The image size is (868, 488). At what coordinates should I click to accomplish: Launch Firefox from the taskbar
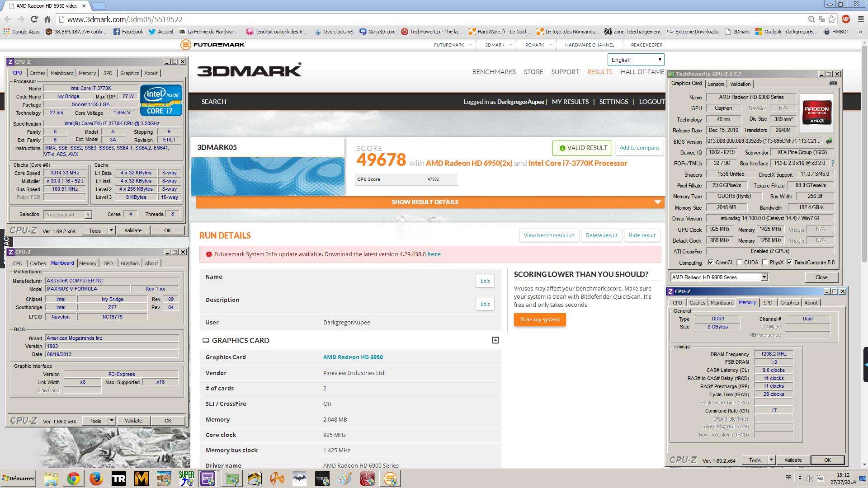pos(96,479)
